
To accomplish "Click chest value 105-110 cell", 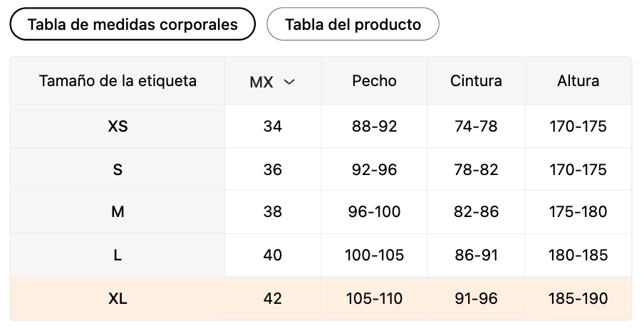I will tap(374, 298).
